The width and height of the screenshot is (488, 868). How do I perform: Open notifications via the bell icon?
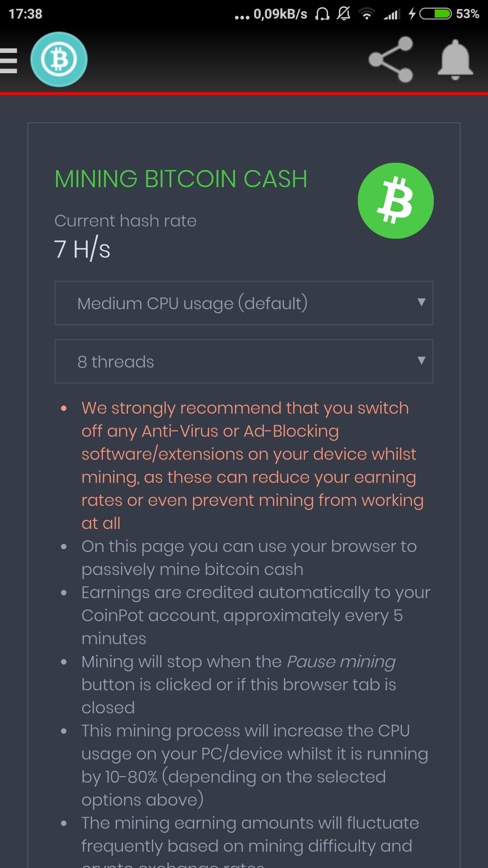pos(455,60)
